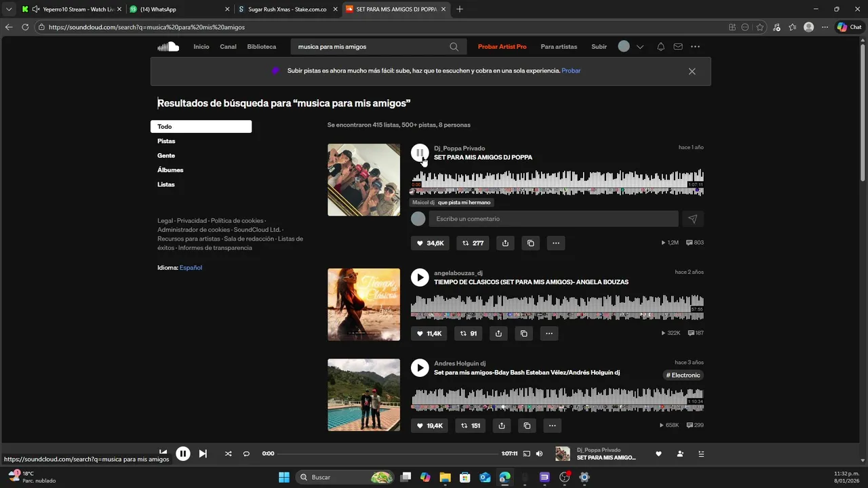
Task: Click the Subir link
Action: point(599,47)
